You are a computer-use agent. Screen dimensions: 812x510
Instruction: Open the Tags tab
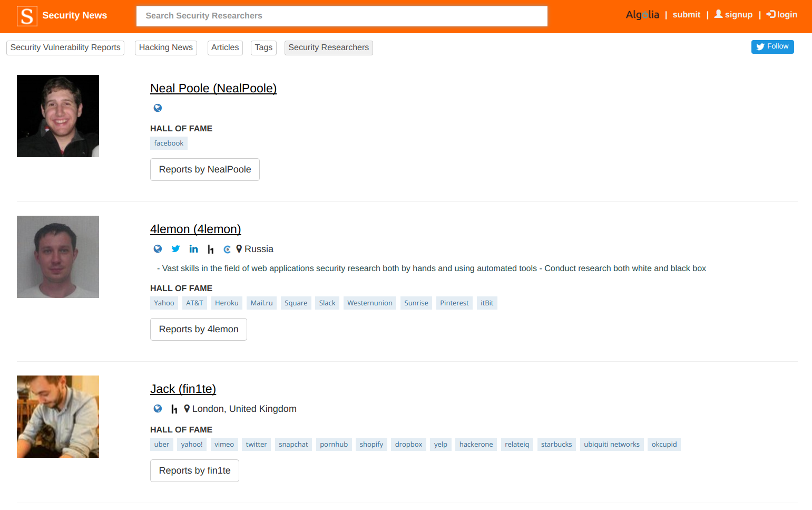(x=263, y=48)
